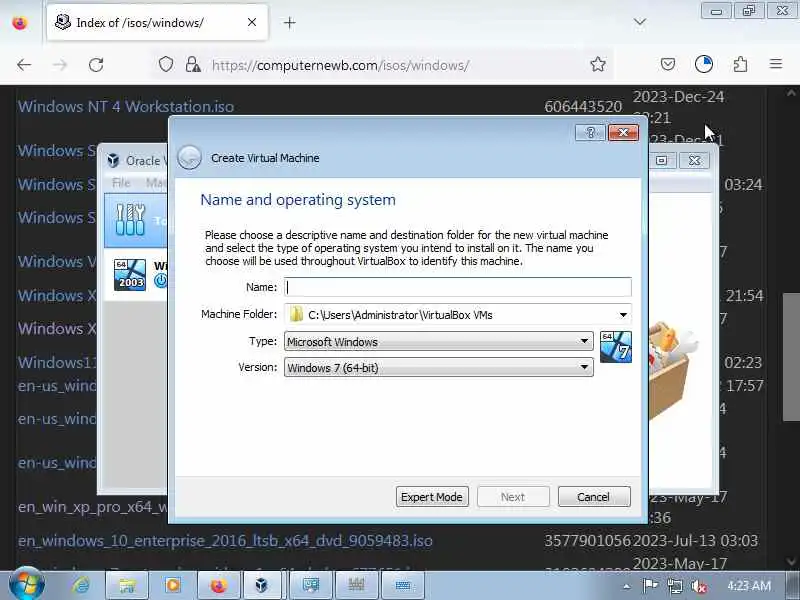Click the list all tabs chevron
800x600 pixels.
click(x=640, y=22)
